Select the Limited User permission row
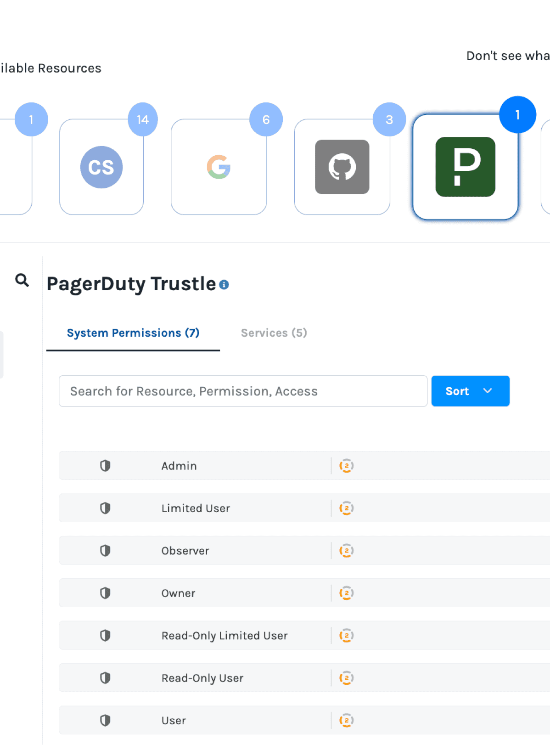 click(304, 508)
